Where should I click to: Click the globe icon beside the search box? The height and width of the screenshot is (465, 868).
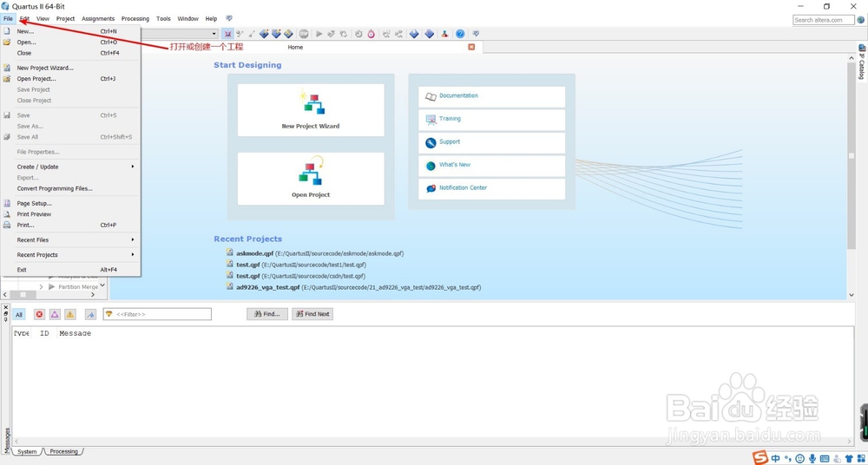(x=861, y=20)
